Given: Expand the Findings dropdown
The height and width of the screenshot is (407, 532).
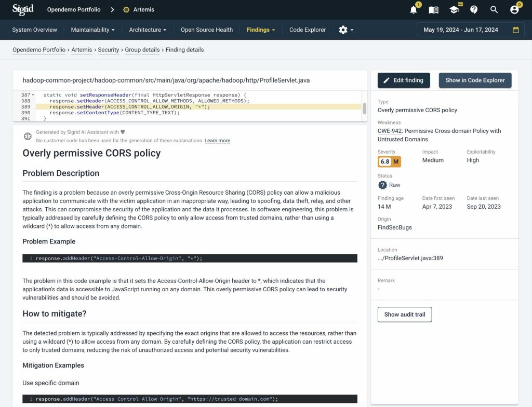Looking at the screenshot, I should (x=261, y=30).
